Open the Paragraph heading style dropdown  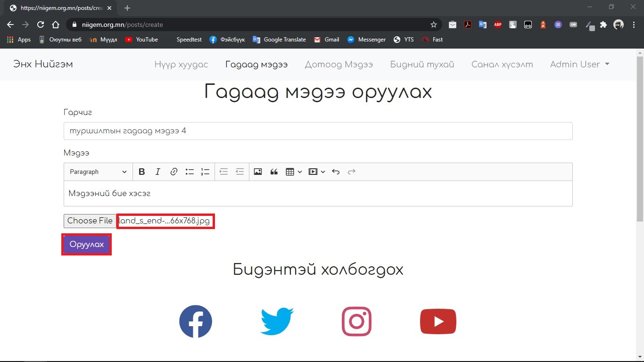click(98, 172)
